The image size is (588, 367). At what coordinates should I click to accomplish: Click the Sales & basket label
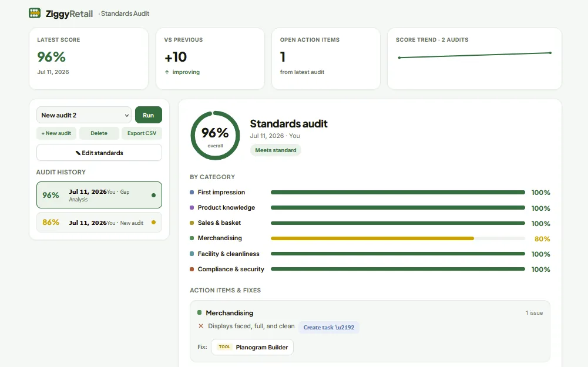[x=219, y=223]
